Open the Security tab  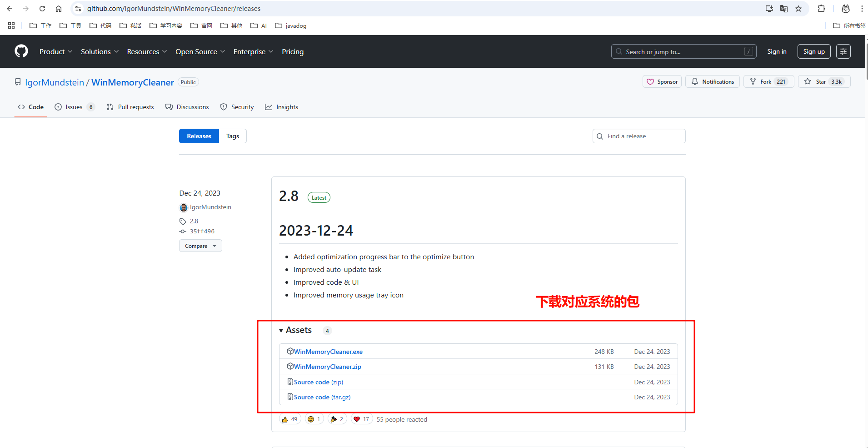[x=237, y=107]
